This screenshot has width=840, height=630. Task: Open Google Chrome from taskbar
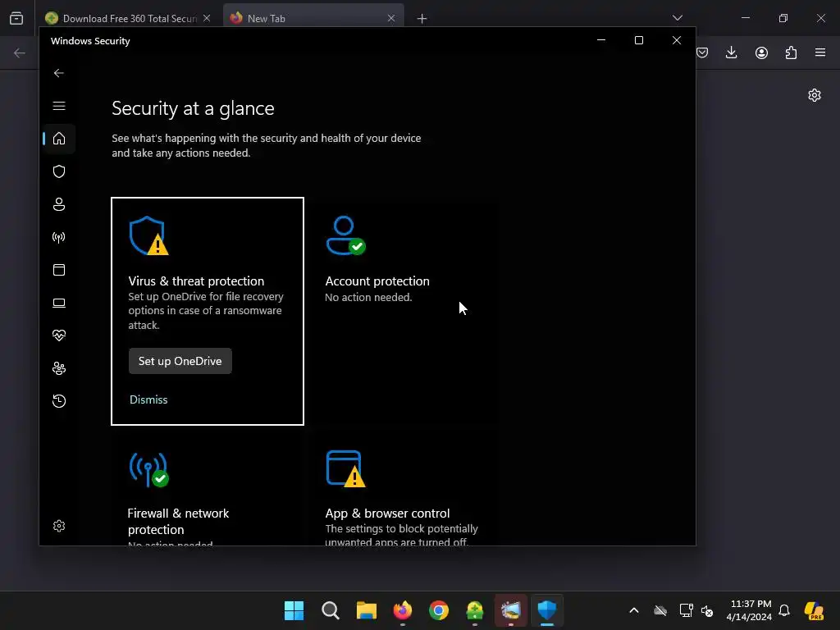[438, 610]
